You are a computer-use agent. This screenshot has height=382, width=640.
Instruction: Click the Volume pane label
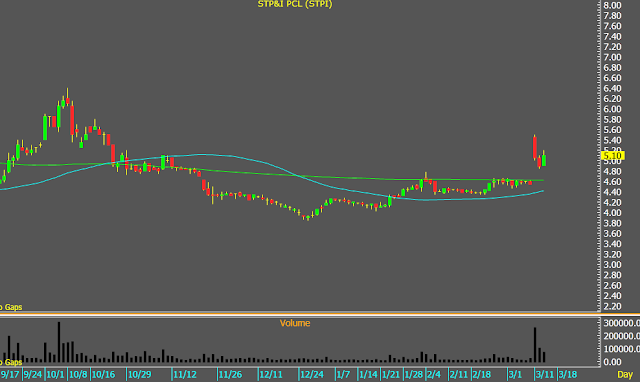click(295, 323)
